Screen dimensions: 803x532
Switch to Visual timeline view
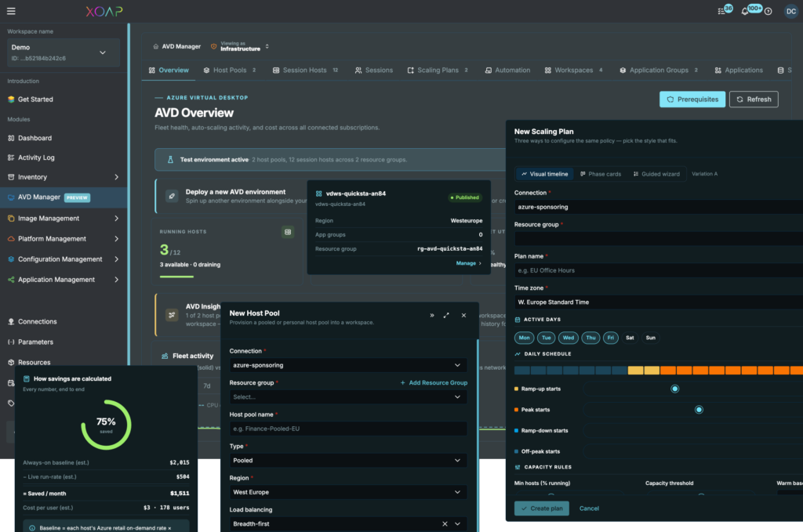pyautogui.click(x=544, y=174)
